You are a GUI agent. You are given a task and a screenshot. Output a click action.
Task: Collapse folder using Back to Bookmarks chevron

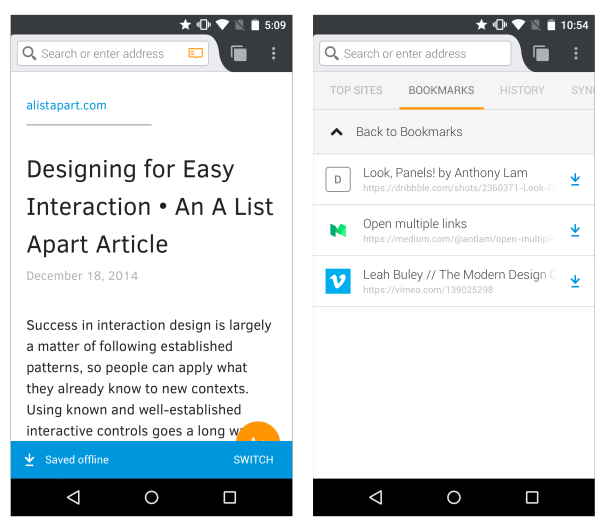point(337,132)
